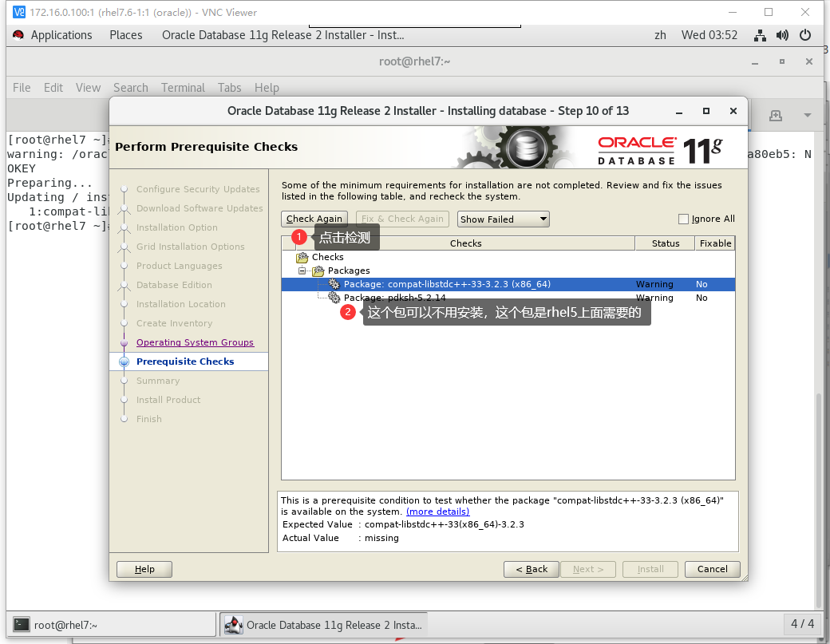The height and width of the screenshot is (644, 830).
Task: Select the Checks root node
Action: click(x=328, y=257)
